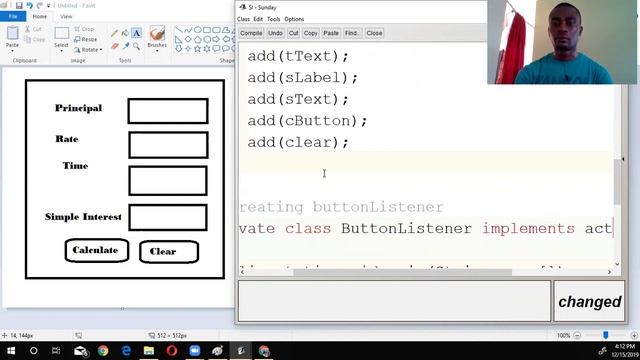Click the Select rectangle icon in Paint
Screen dimensions: 640x360
61,33
